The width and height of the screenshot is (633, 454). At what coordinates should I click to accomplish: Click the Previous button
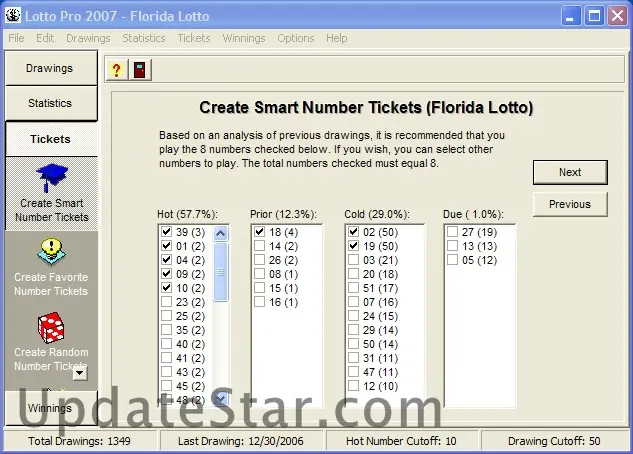pos(570,204)
